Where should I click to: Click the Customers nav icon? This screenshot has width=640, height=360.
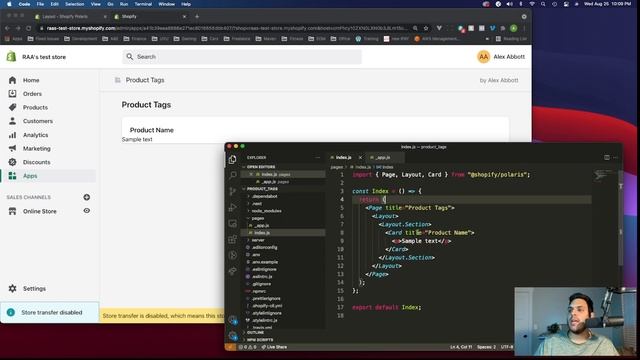pyautogui.click(x=12, y=121)
